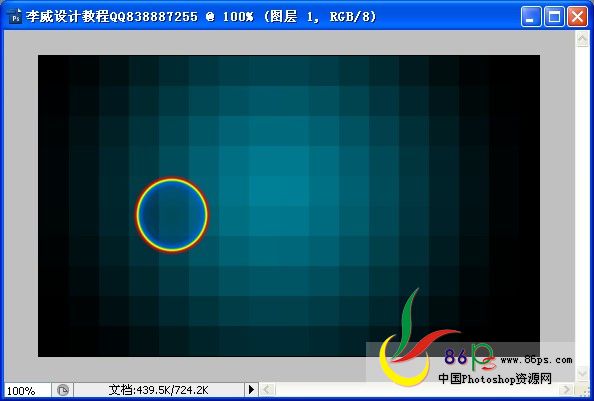Click the Photoshop document icon in title bar

coord(15,16)
